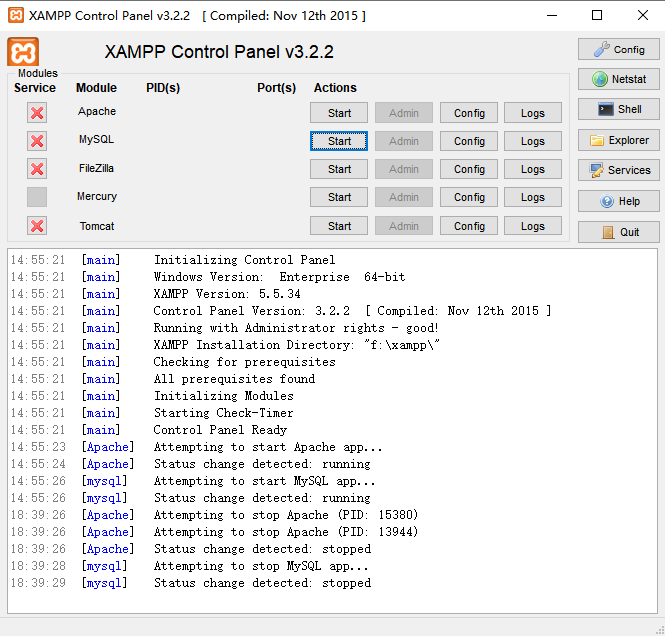Quit XAMPP with the Quit button

[618, 232]
